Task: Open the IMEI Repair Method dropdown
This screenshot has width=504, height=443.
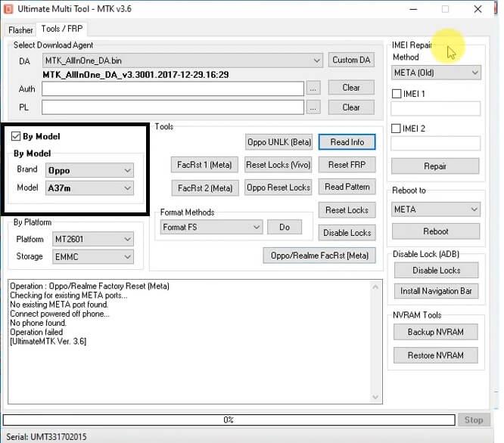Action: 436,73
